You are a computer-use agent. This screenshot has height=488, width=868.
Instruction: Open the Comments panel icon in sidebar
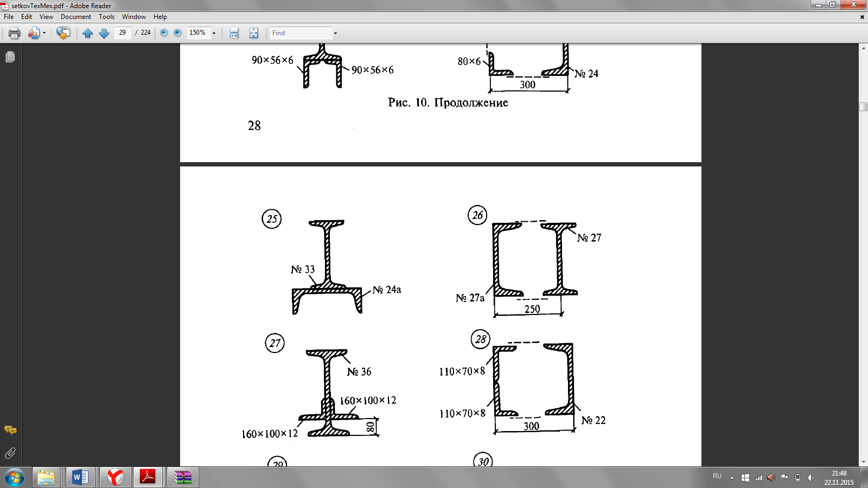pos(10,430)
